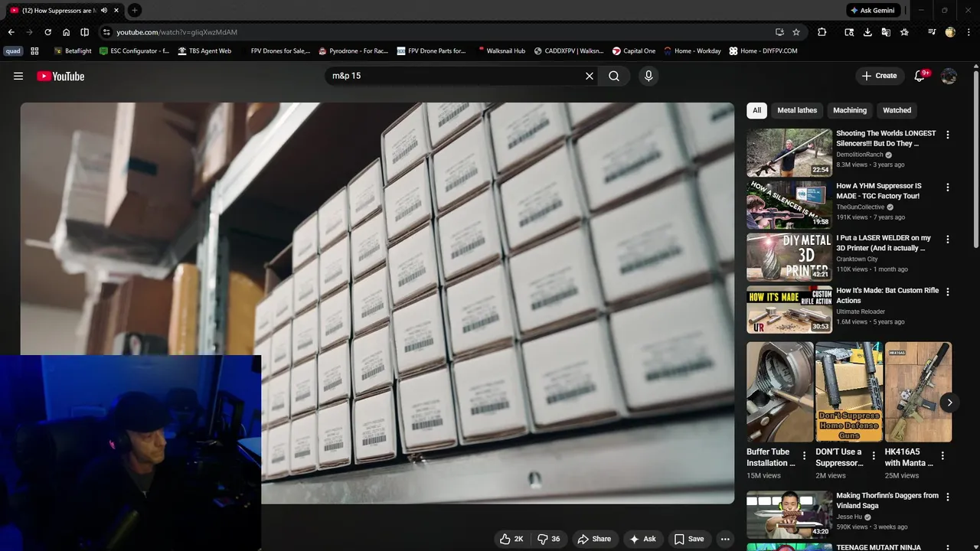Select the All filter chip
Screen dimensions: 980x551
(x=756, y=110)
